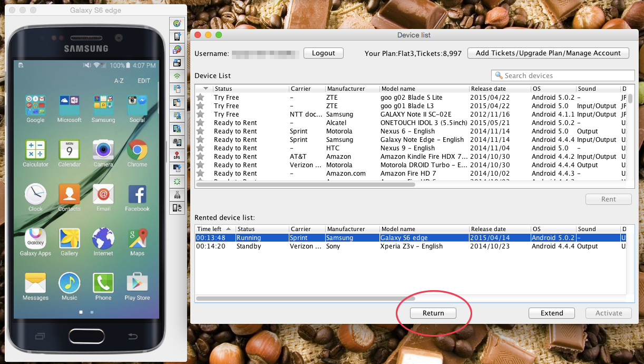Star the Amazon Kindle Fire HDX device
Viewport: 644px width, 364px height.
(x=200, y=157)
